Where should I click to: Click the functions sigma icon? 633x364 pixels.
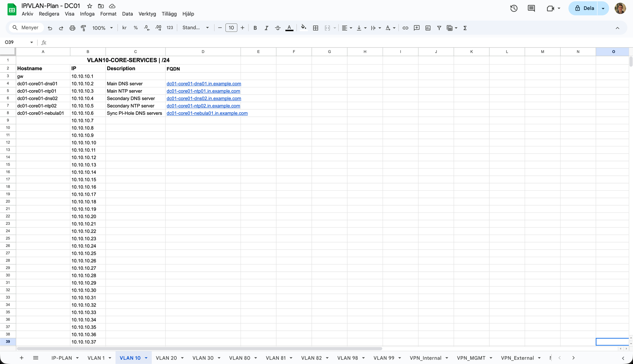(x=465, y=28)
